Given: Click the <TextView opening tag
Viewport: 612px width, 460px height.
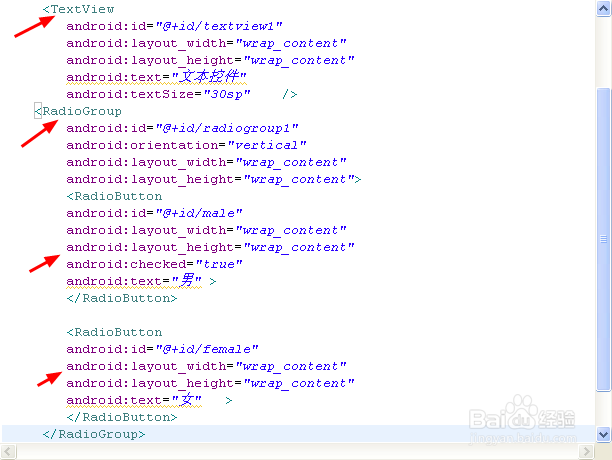Looking at the screenshot, I should [78, 9].
